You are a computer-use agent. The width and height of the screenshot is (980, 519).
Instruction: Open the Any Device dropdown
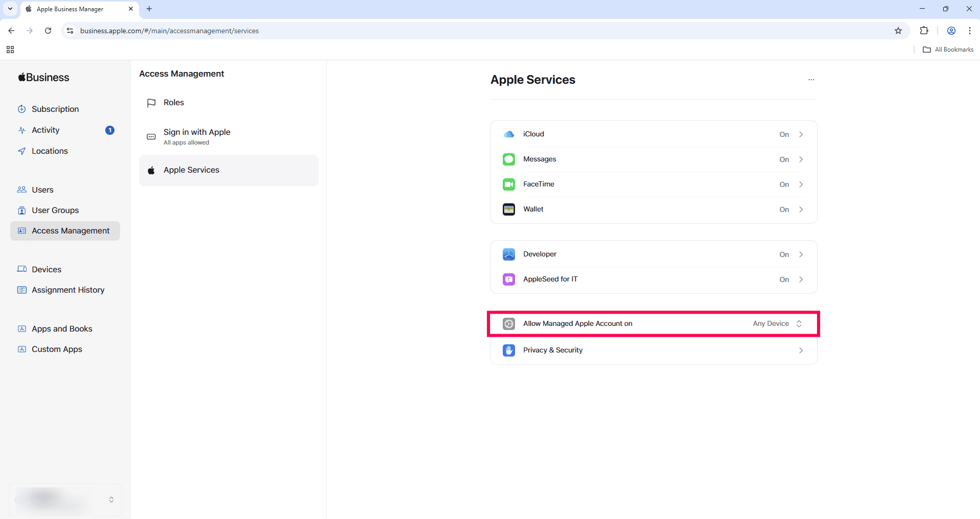click(x=777, y=324)
